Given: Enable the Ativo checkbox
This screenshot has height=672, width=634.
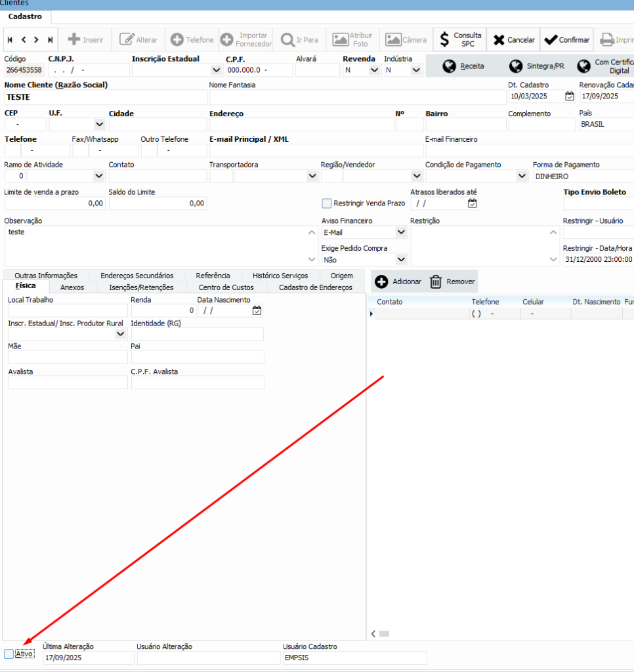Looking at the screenshot, I should [9, 654].
